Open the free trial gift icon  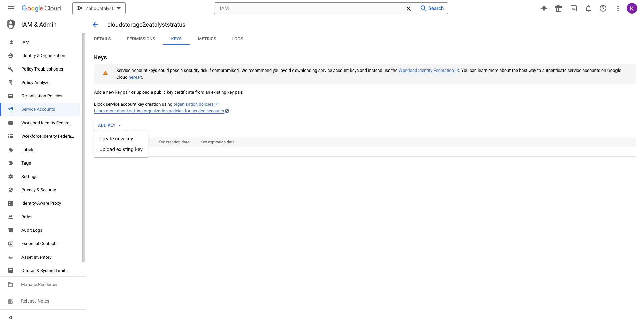coord(559,8)
